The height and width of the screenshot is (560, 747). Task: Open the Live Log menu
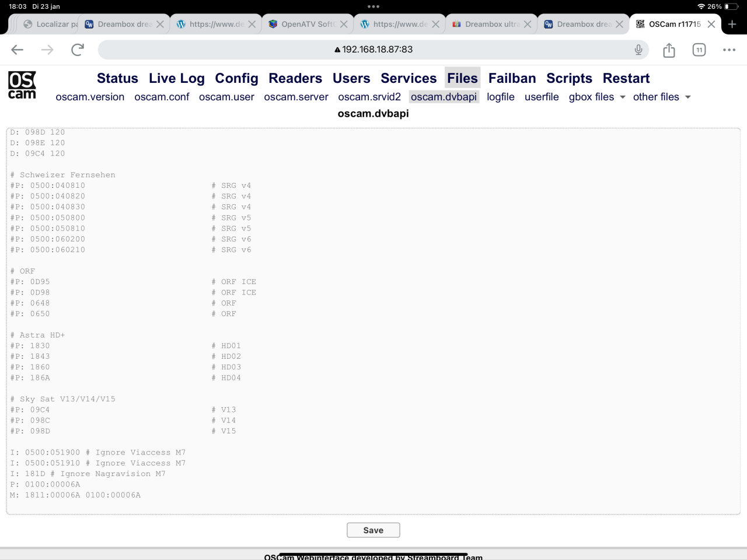(176, 78)
